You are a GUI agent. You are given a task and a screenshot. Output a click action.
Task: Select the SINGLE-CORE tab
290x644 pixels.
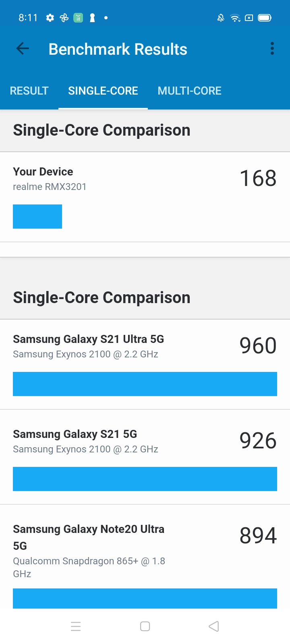(103, 91)
